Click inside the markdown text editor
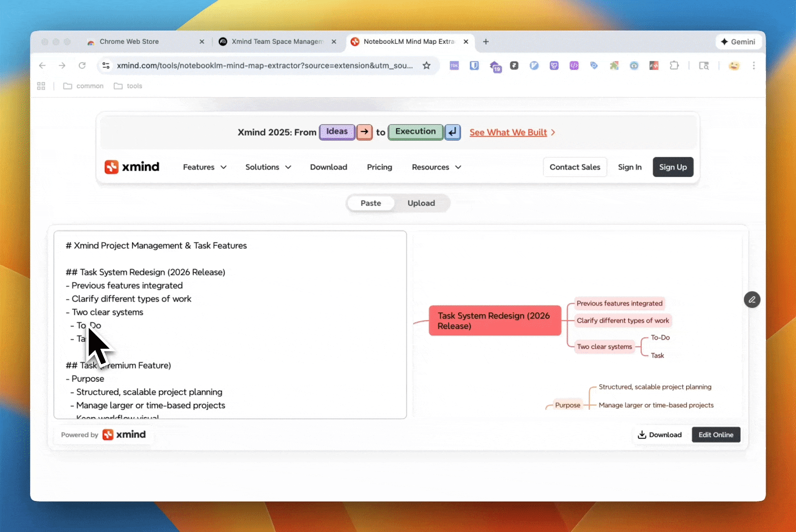Screen dimensions: 796x532 pos(230,325)
